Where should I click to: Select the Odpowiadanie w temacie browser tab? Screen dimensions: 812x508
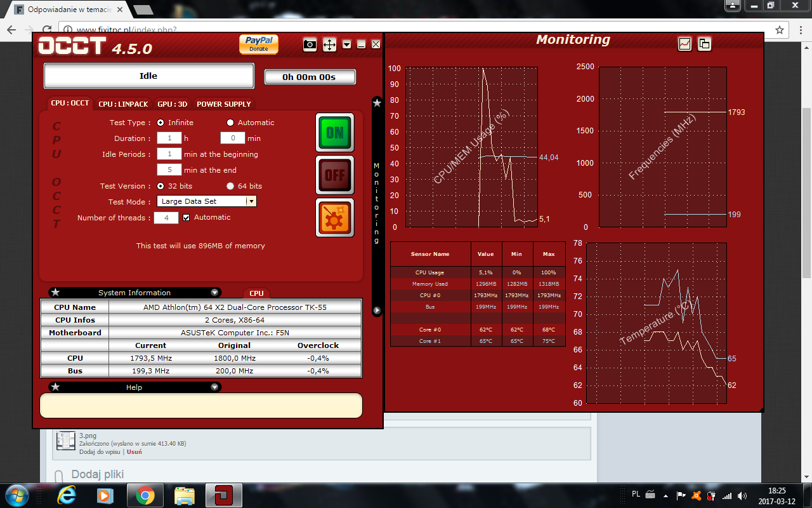click(x=69, y=10)
